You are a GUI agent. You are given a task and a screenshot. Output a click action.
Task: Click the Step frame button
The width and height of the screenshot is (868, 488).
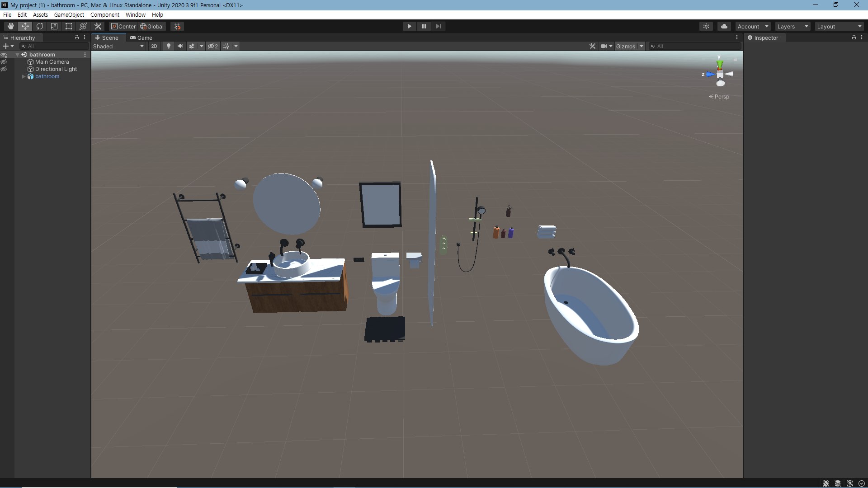439,26
